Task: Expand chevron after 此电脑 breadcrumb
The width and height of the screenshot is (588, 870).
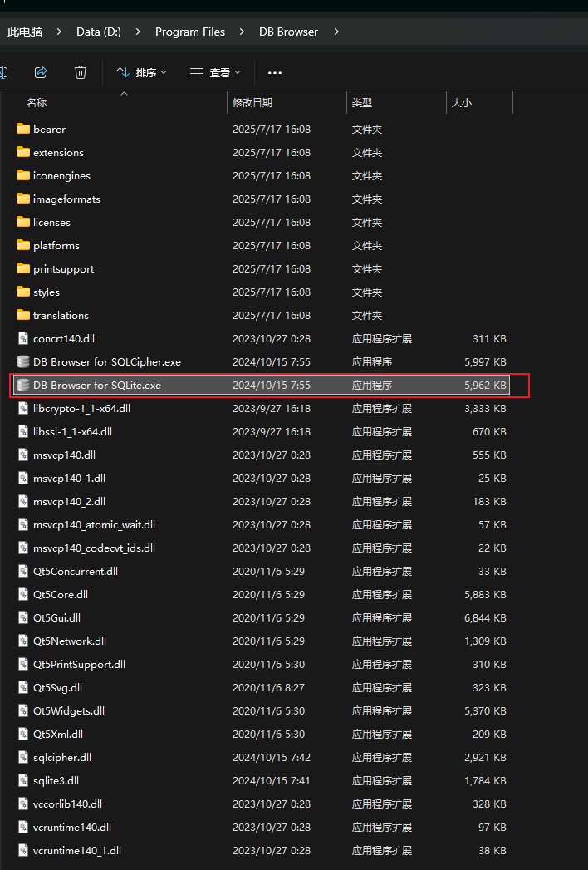Action: 59,32
